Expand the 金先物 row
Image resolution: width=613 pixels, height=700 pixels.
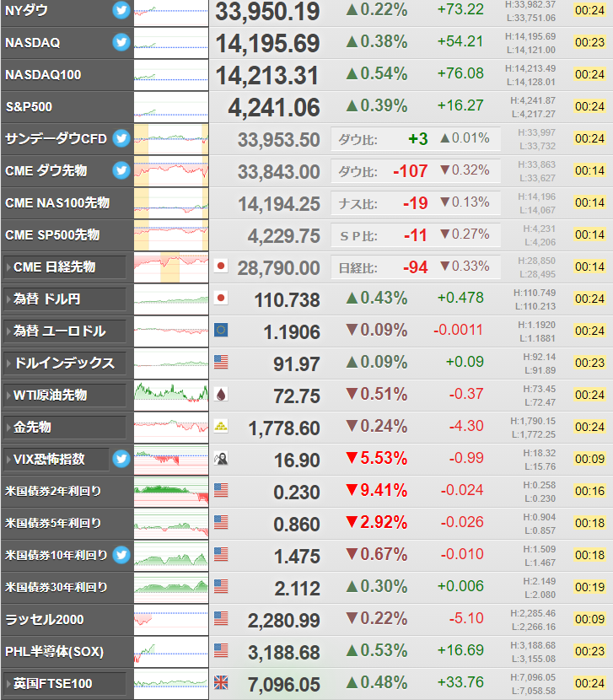[65, 428]
